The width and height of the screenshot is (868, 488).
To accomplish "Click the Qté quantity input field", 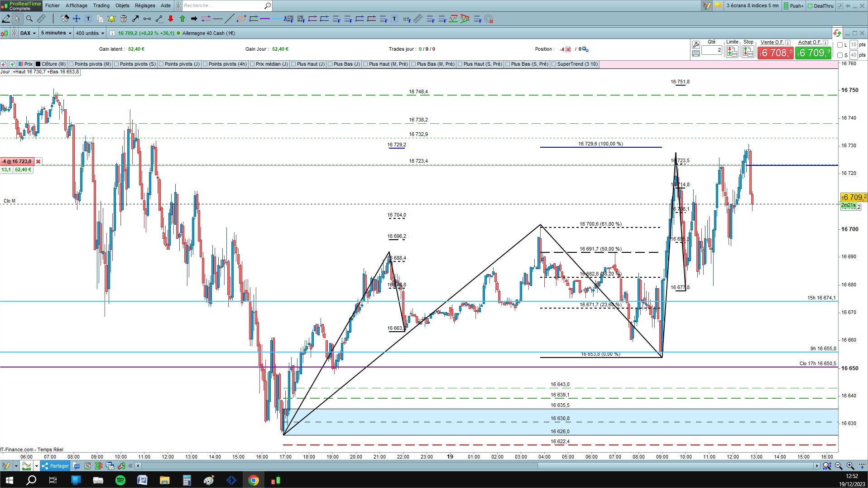I will pos(712,50).
